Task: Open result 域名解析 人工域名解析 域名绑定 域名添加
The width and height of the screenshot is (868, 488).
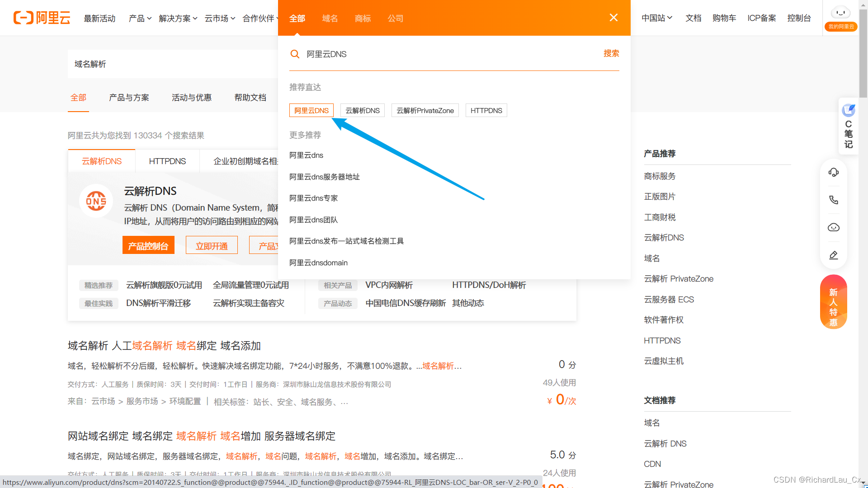Action: 164,346
